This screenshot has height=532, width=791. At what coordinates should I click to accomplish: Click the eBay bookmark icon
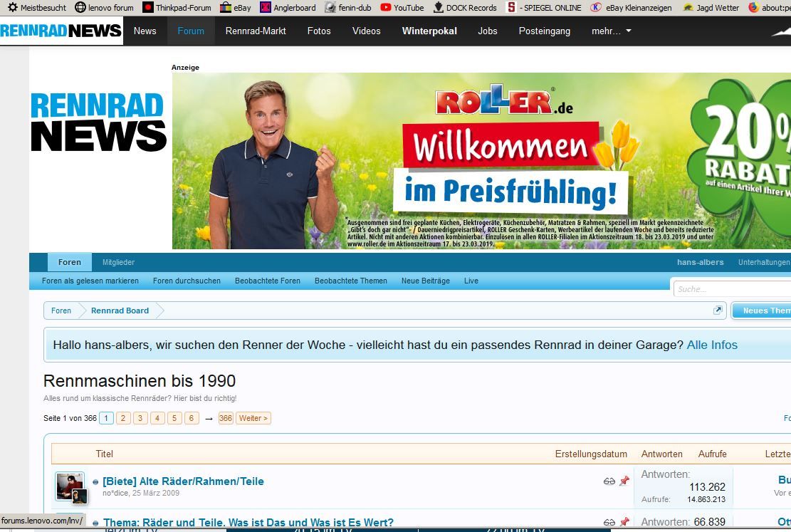pyautogui.click(x=226, y=8)
